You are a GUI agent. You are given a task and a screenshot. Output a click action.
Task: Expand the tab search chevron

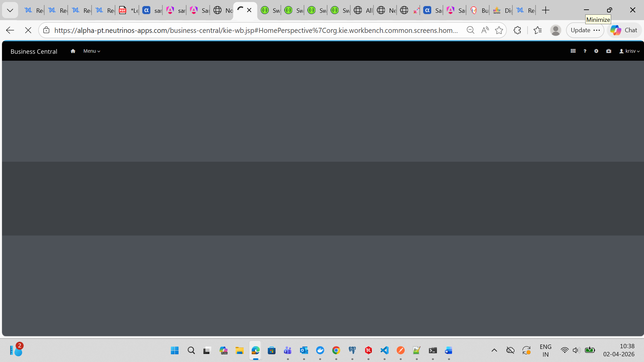(10, 10)
